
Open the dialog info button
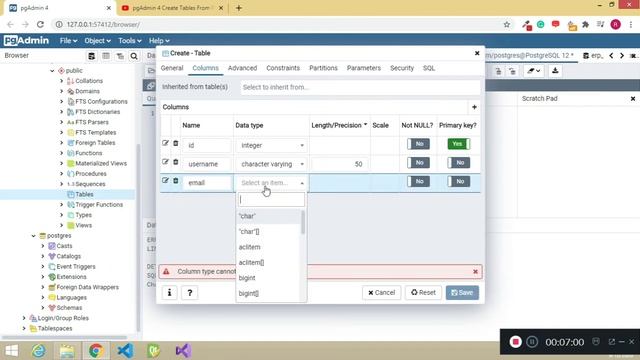click(x=169, y=293)
